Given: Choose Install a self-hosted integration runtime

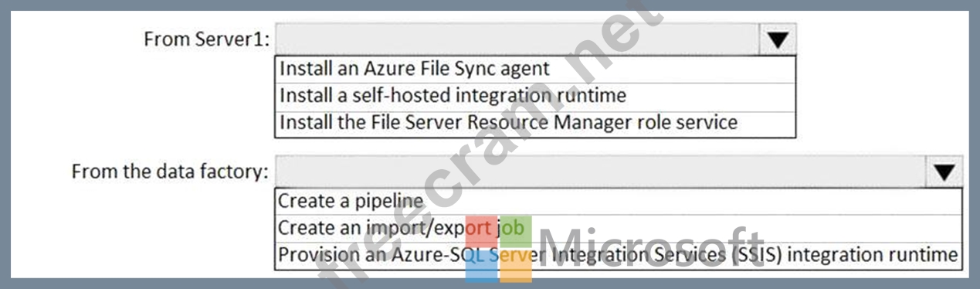Looking at the screenshot, I should pos(534,96).
